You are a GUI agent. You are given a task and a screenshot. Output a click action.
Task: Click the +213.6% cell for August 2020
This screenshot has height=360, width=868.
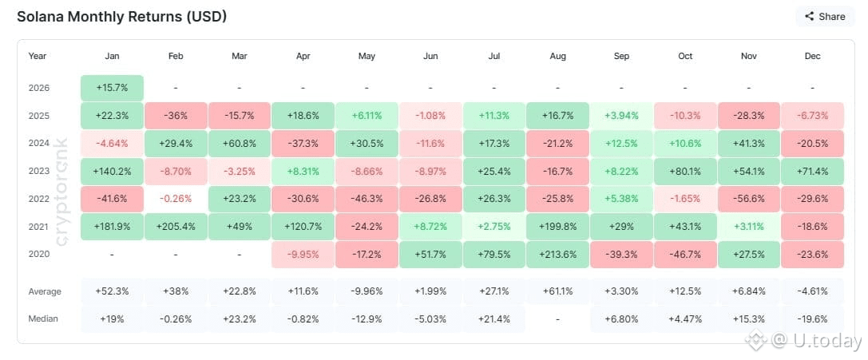coord(557,254)
